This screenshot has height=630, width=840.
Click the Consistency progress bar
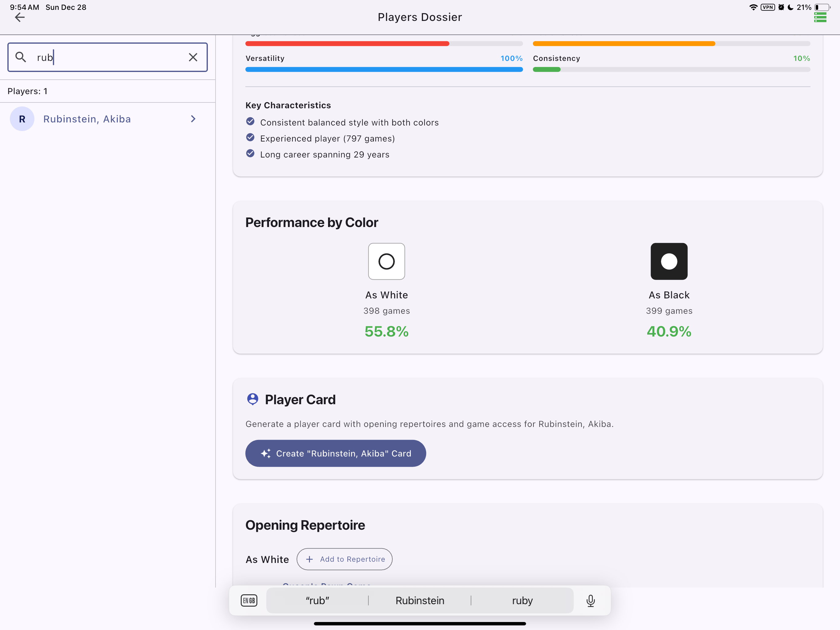pos(672,70)
